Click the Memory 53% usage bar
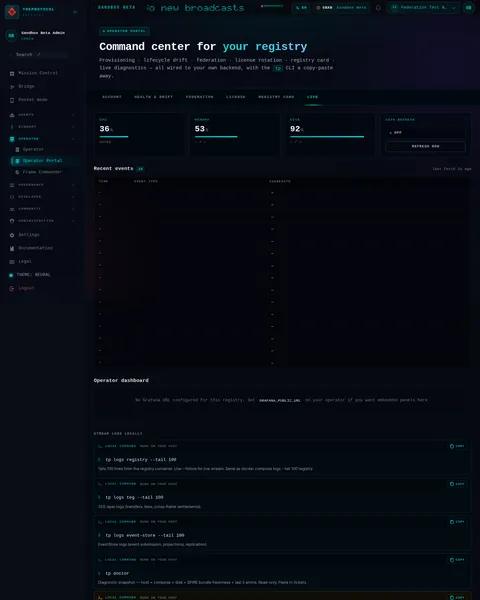The width and height of the screenshot is (480, 600). (216, 137)
